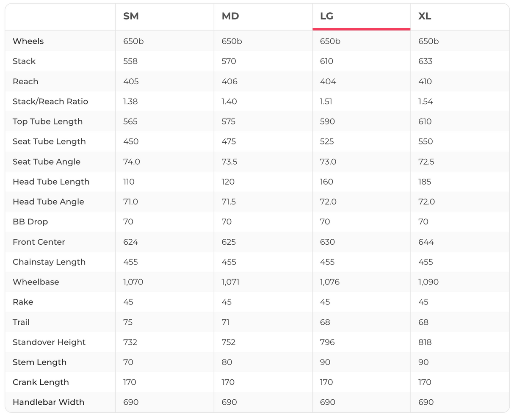
Task: Click the MD Top Tube Length value 575
Action: tap(229, 122)
